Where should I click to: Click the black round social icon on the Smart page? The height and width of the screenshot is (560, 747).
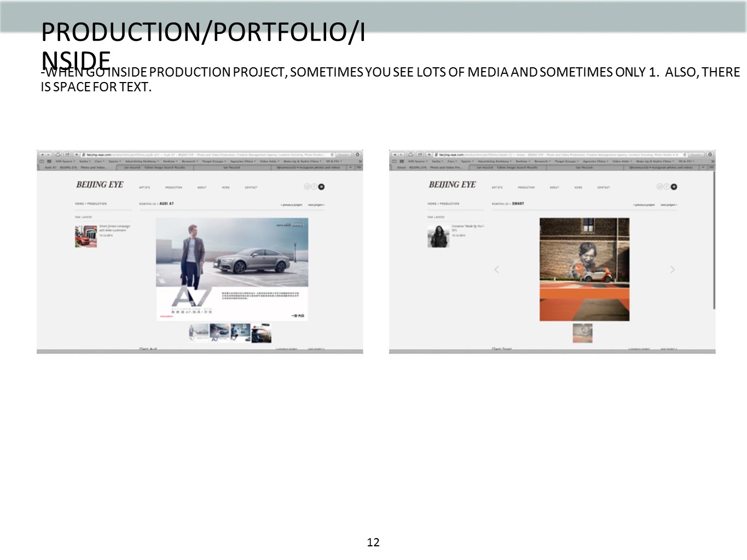point(674,186)
